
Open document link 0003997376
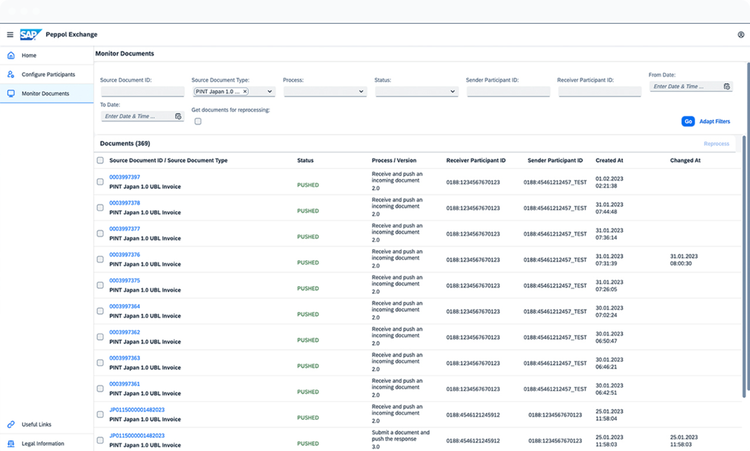click(124, 254)
